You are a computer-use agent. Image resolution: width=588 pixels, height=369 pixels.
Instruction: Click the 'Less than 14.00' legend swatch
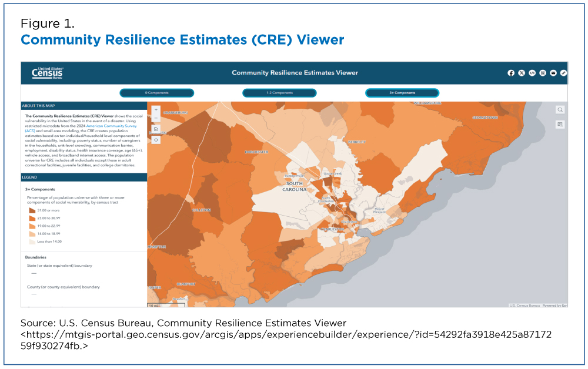[x=32, y=241]
